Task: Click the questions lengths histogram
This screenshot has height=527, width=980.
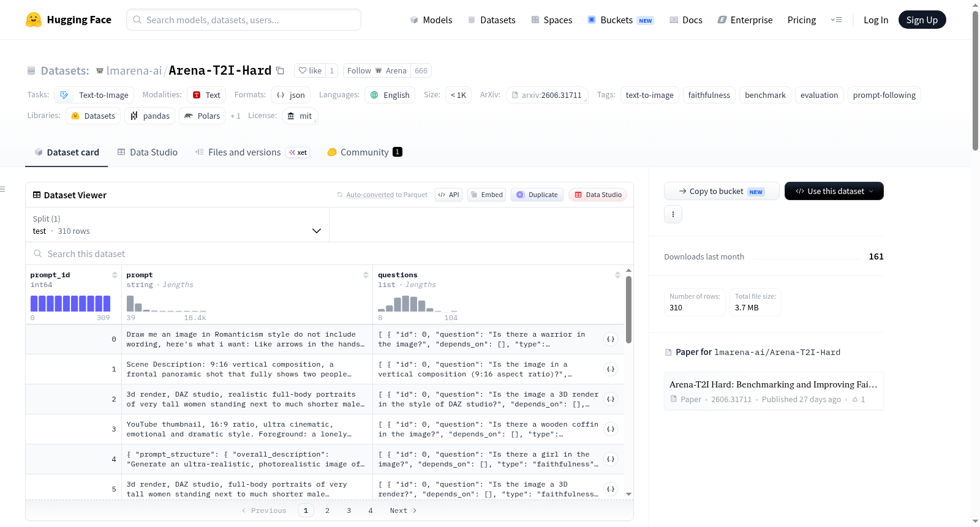Action: pyautogui.click(x=418, y=304)
